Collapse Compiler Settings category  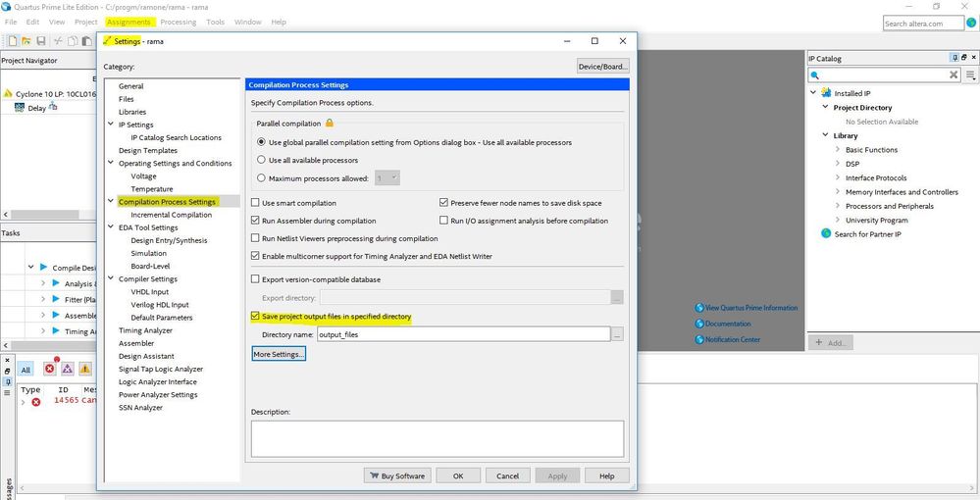pyautogui.click(x=111, y=278)
